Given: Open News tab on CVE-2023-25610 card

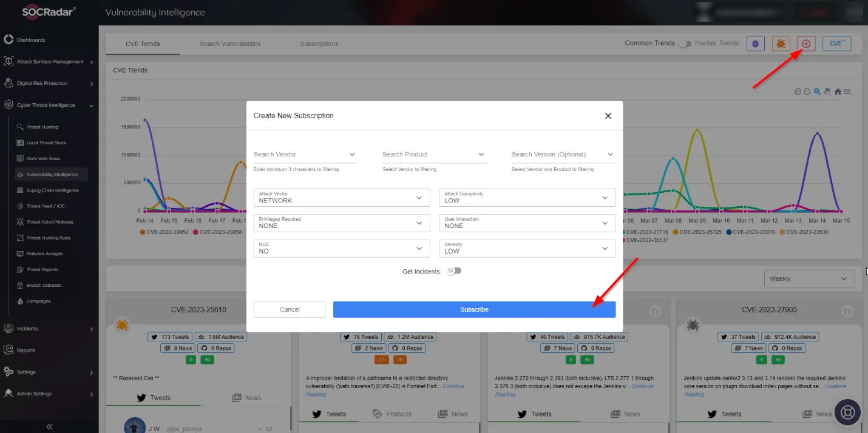Looking at the screenshot, I should click(246, 398).
